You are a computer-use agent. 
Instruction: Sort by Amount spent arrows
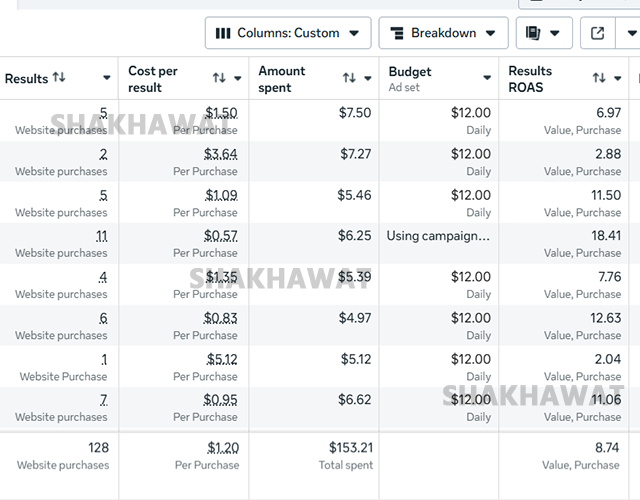click(x=349, y=78)
